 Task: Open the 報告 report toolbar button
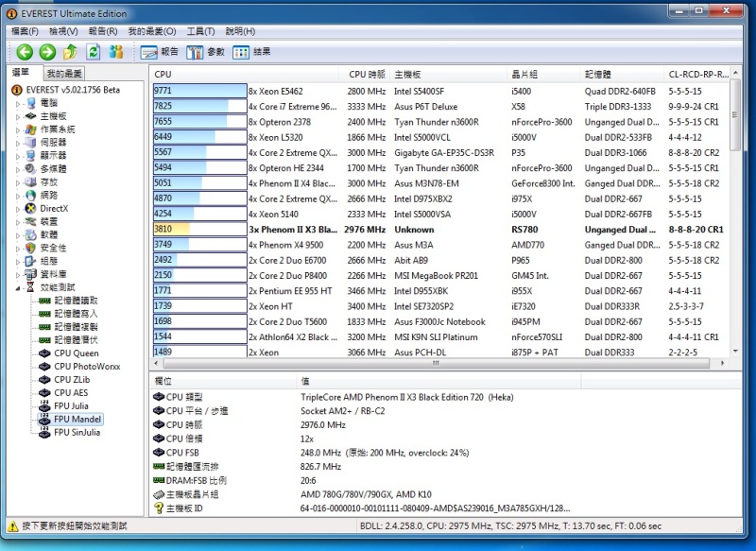pos(159,52)
